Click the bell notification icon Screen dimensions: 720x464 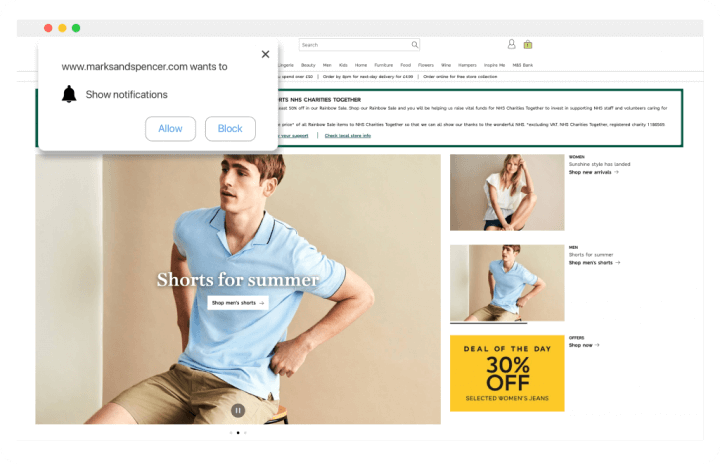click(69, 94)
